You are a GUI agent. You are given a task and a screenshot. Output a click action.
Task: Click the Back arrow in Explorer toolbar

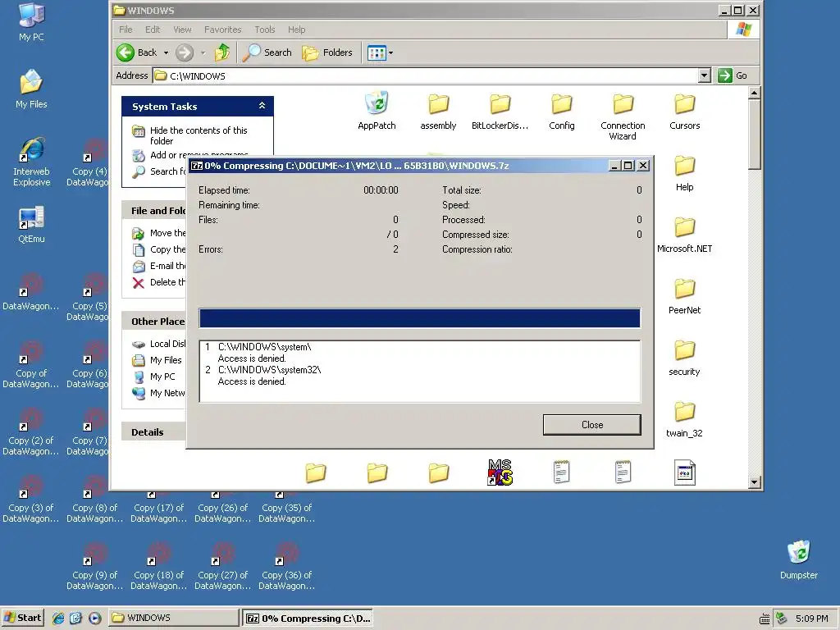[x=137, y=52]
